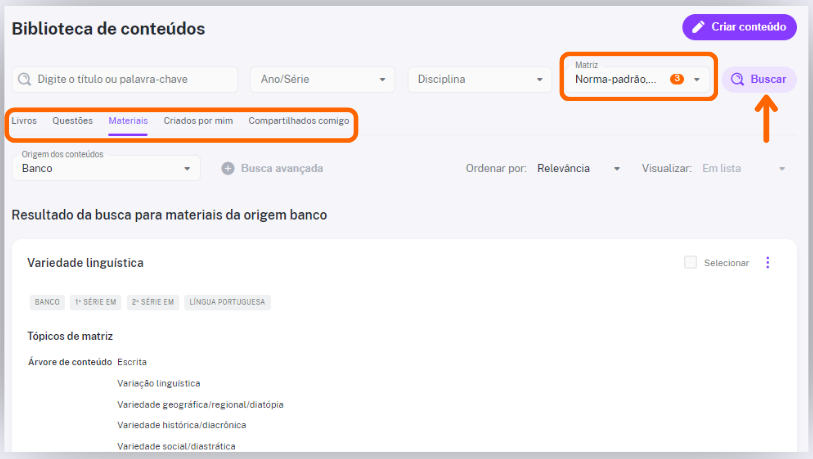Click the Criar conteúdo button

pos(739,27)
